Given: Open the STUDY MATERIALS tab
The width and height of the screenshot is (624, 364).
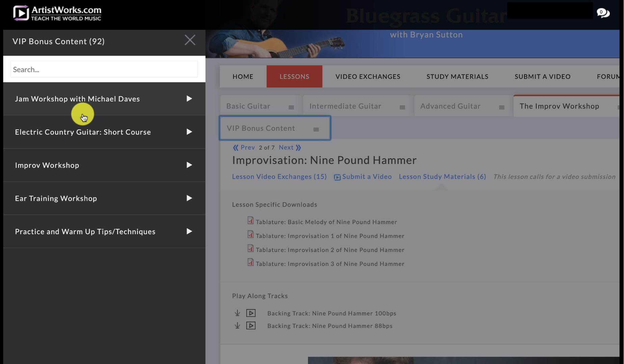Looking at the screenshot, I should click(457, 77).
